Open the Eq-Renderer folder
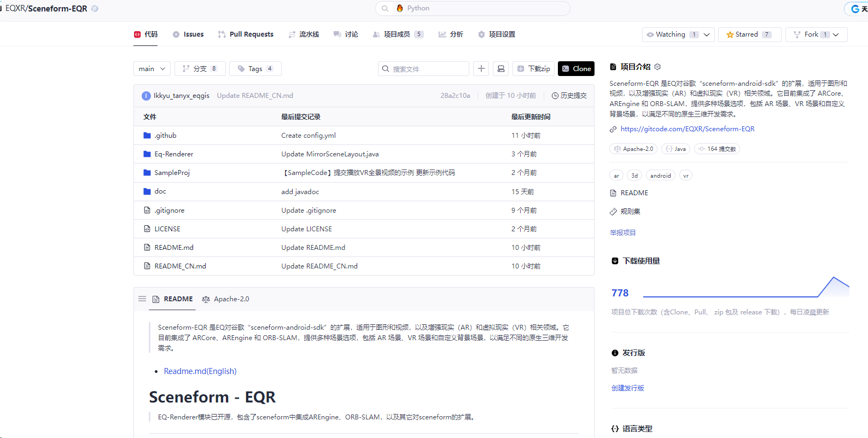This screenshot has height=438, width=868. [173, 154]
